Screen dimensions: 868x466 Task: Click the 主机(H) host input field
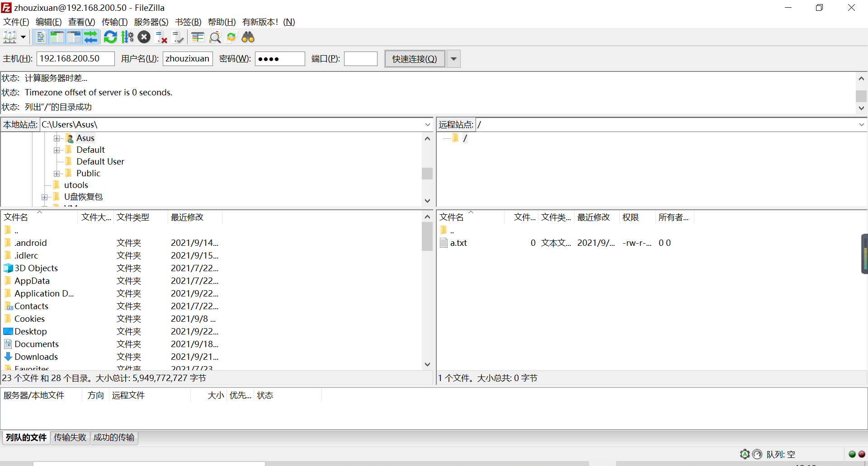pyautogui.click(x=75, y=59)
